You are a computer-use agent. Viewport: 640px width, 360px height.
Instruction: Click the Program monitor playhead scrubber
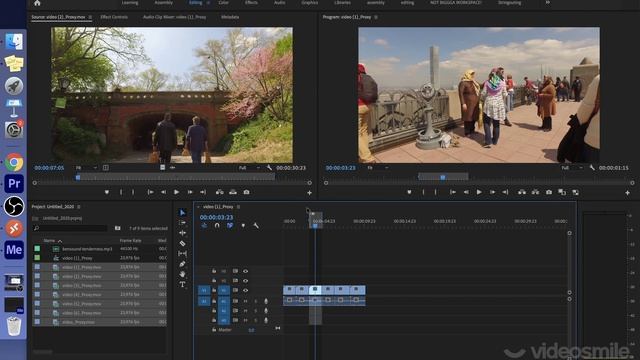pos(443,177)
